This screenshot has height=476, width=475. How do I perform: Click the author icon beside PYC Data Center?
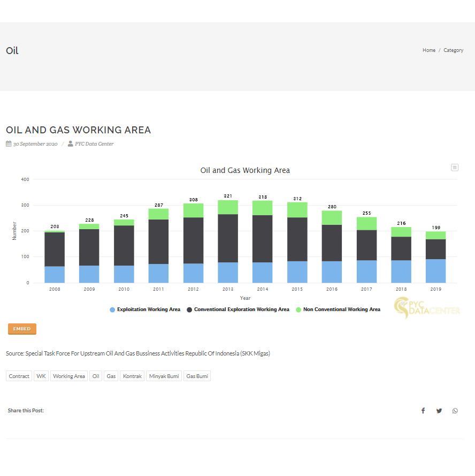[70, 143]
